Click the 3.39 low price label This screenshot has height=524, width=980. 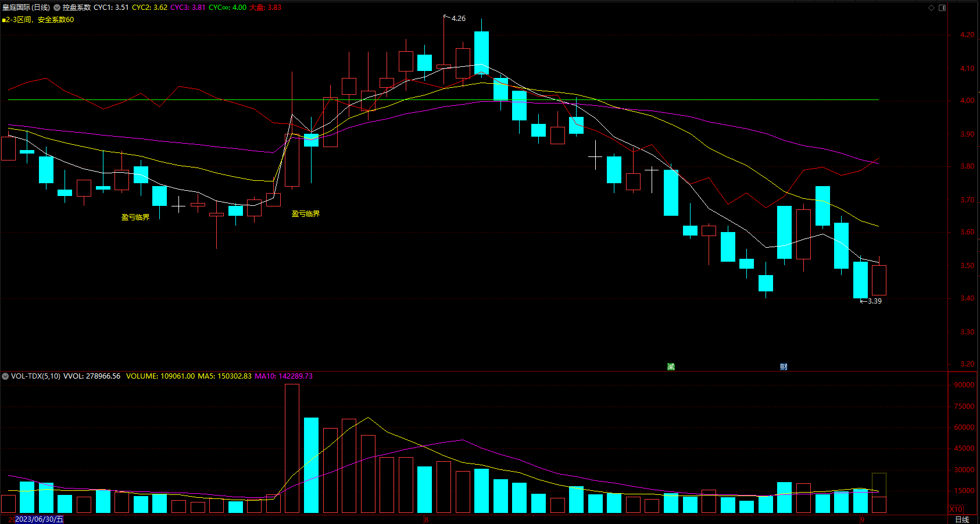pyautogui.click(x=875, y=301)
